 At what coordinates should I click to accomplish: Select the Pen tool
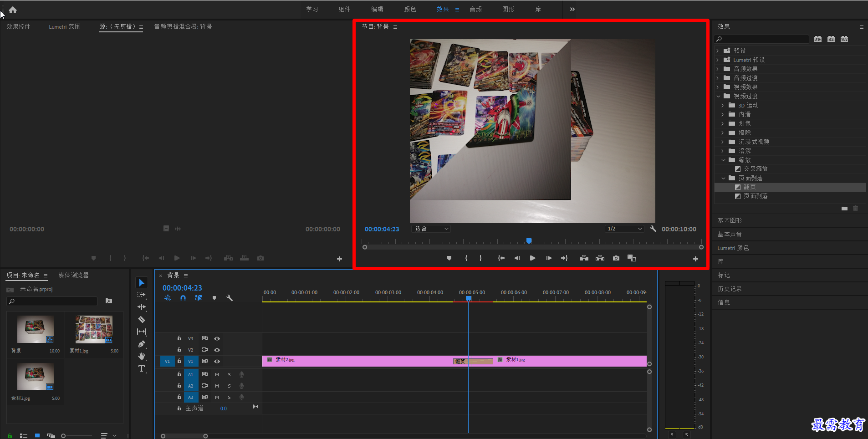pos(142,344)
